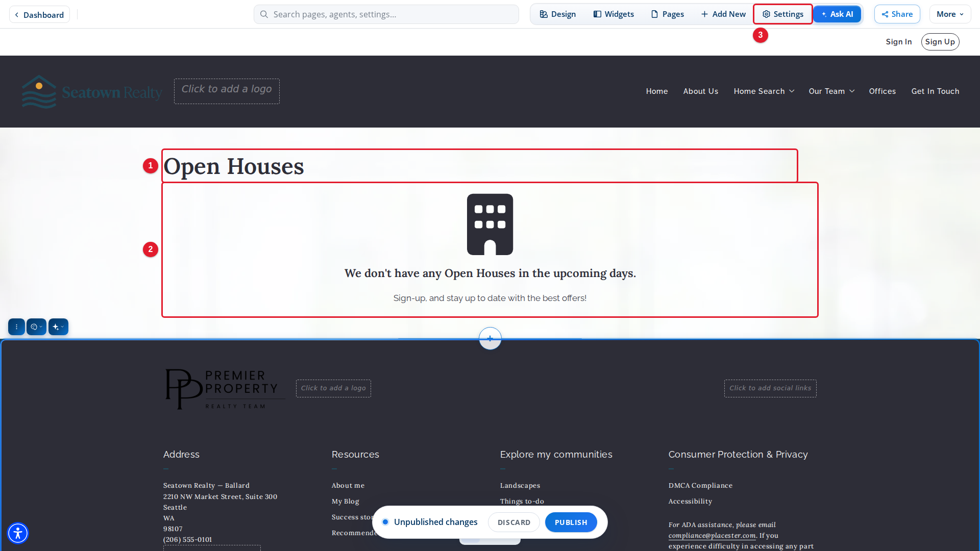980x551 pixels.
Task: Open Things to-do community link
Action: coord(522,502)
